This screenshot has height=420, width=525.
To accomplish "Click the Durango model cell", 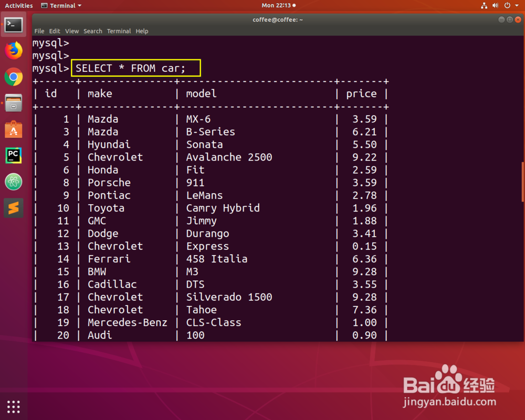I will pos(207,234).
